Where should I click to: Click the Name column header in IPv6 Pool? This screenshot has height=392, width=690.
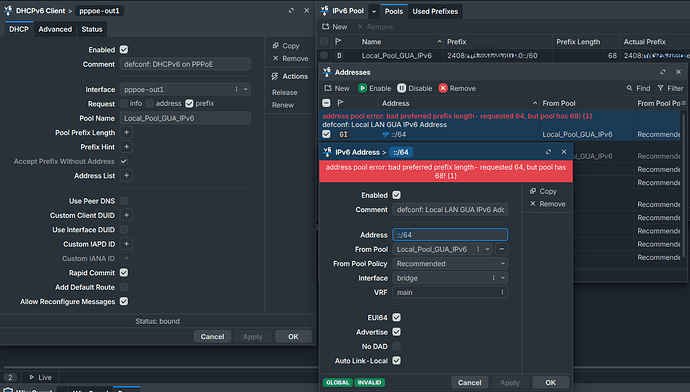coord(401,42)
